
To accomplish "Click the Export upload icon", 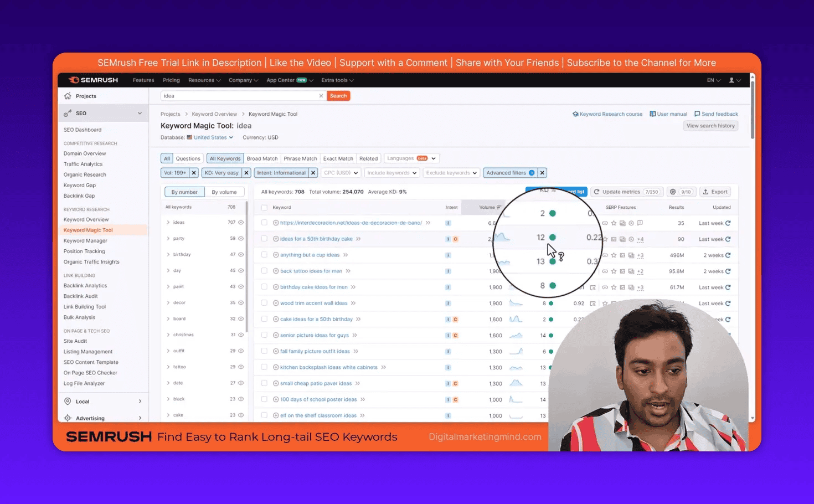I will (707, 192).
